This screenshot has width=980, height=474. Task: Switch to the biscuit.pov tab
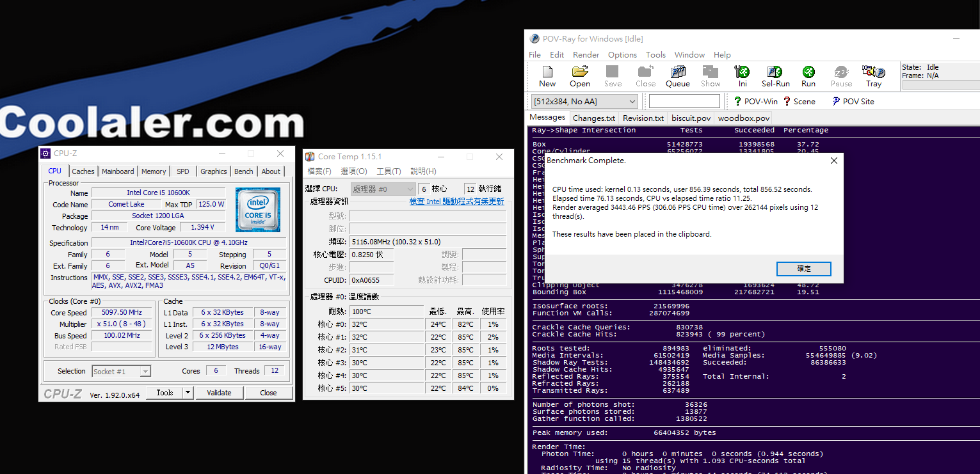coord(691,118)
